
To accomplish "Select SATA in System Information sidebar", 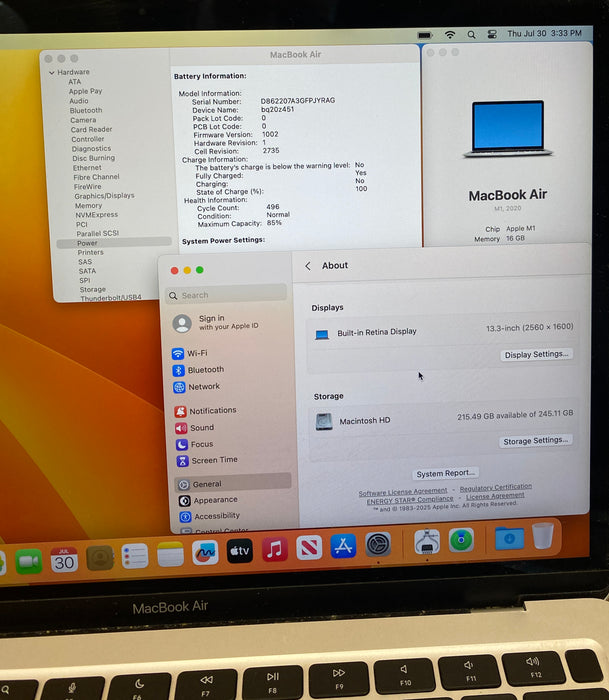I will click(87, 271).
